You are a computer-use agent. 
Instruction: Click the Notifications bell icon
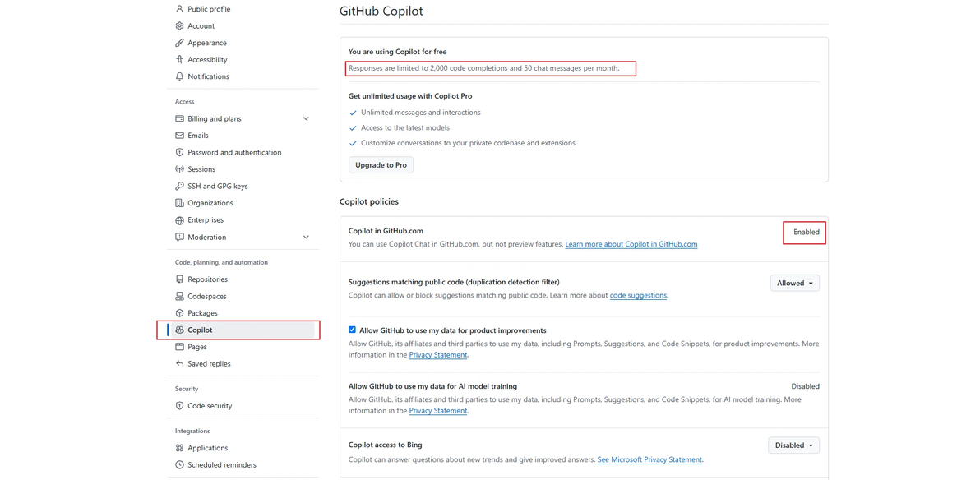[179, 76]
